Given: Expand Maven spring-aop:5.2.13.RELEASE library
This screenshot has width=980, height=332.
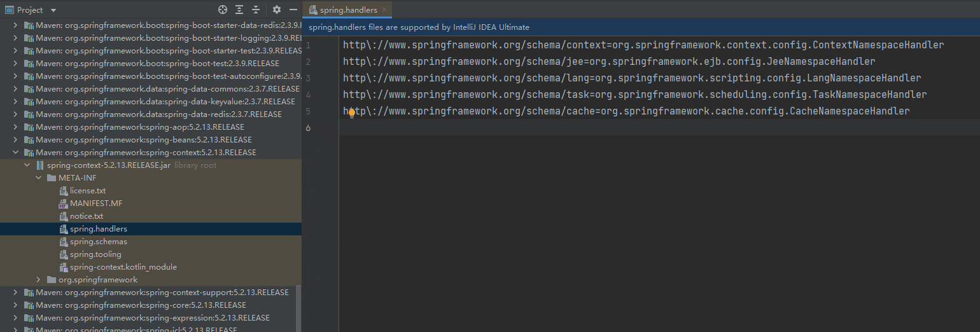Looking at the screenshot, I should 16,127.
